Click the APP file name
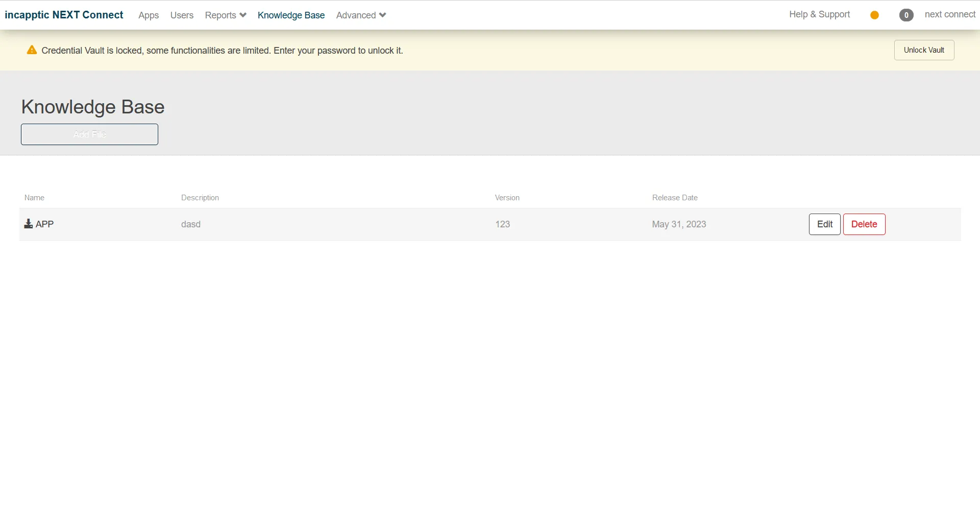This screenshot has height=516, width=980. [x=45, y=224]
